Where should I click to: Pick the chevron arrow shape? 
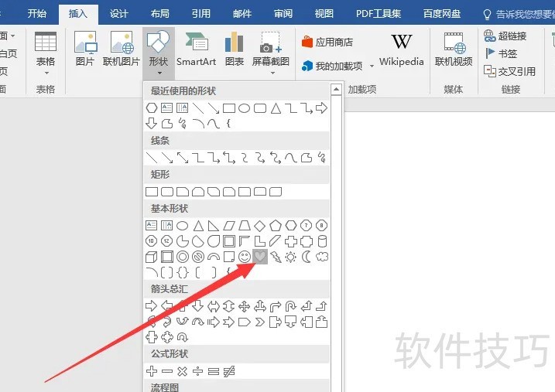pos(260,322)
